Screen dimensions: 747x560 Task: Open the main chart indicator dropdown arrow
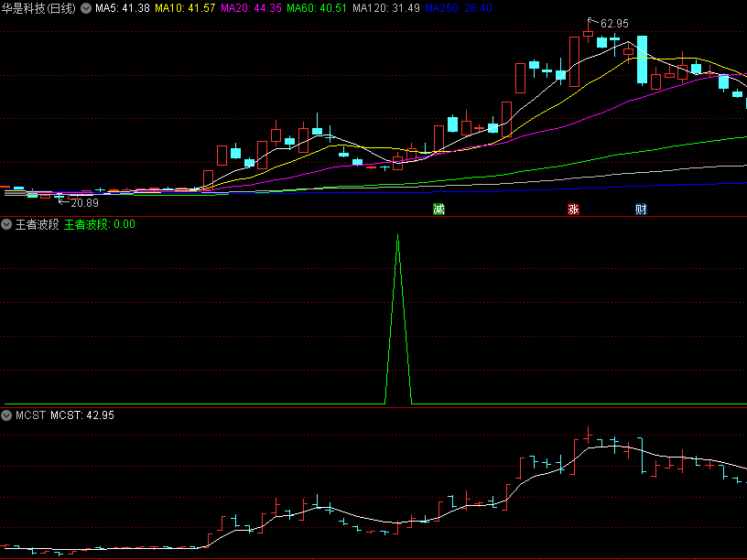[x=86, y=8]
